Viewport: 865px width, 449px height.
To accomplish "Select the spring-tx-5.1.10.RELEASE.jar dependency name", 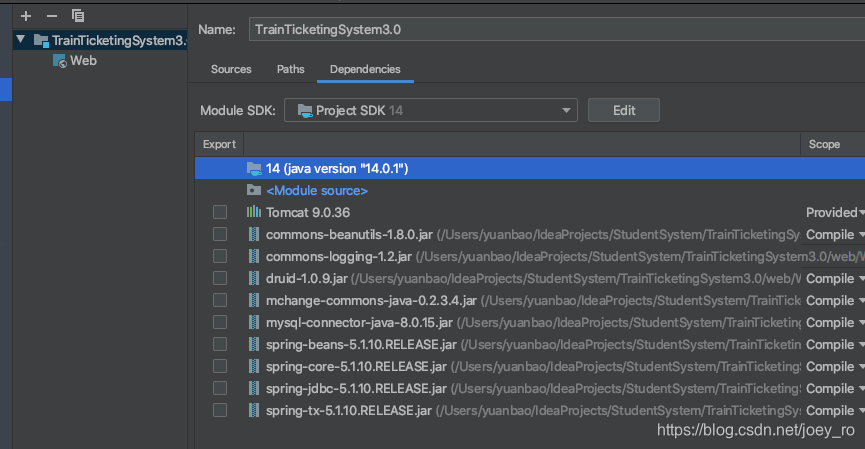I will point(349,410).
